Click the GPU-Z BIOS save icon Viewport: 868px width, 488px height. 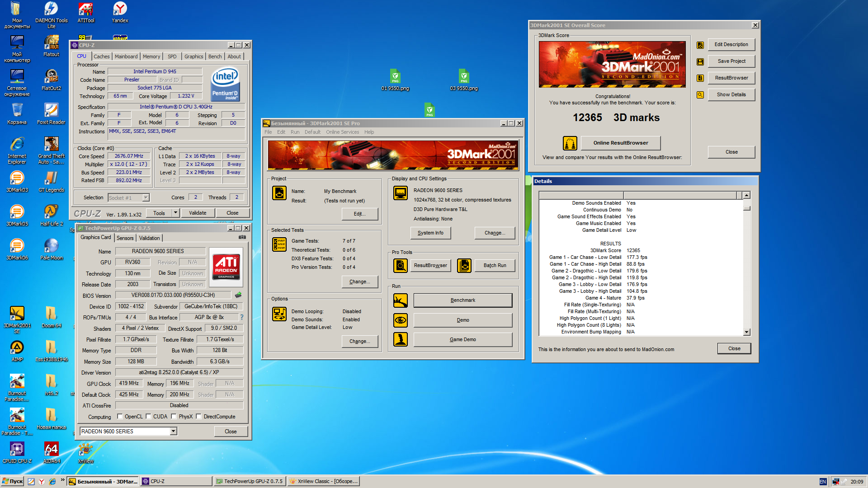[x=238, y=295]
